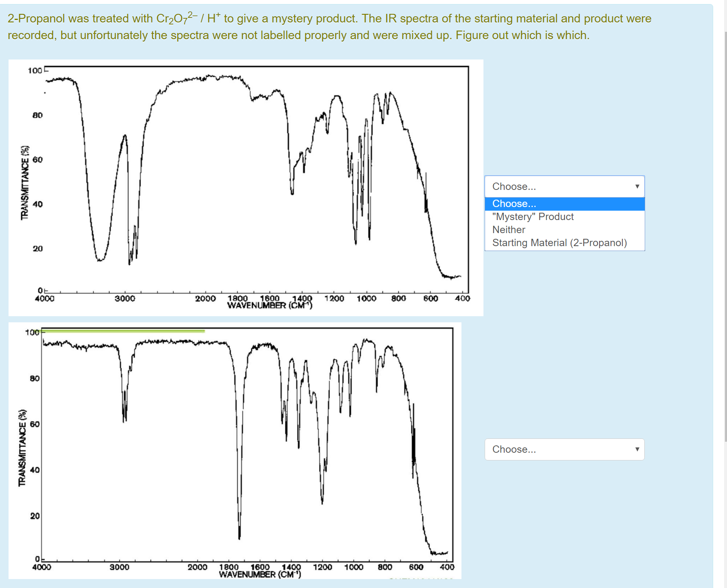This screenshot has height=588, width=727.
Task: Pick "Mystery" Product from the open list
Action: pos(533,217)
